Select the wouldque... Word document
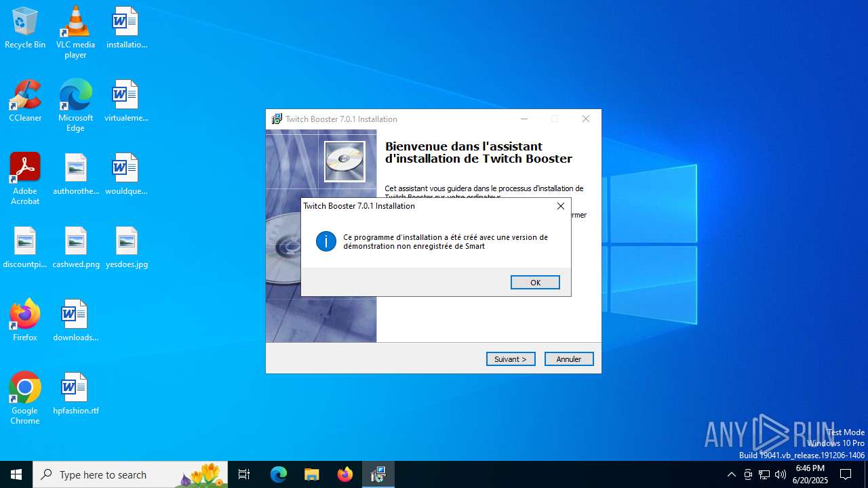 coord(126,175)
